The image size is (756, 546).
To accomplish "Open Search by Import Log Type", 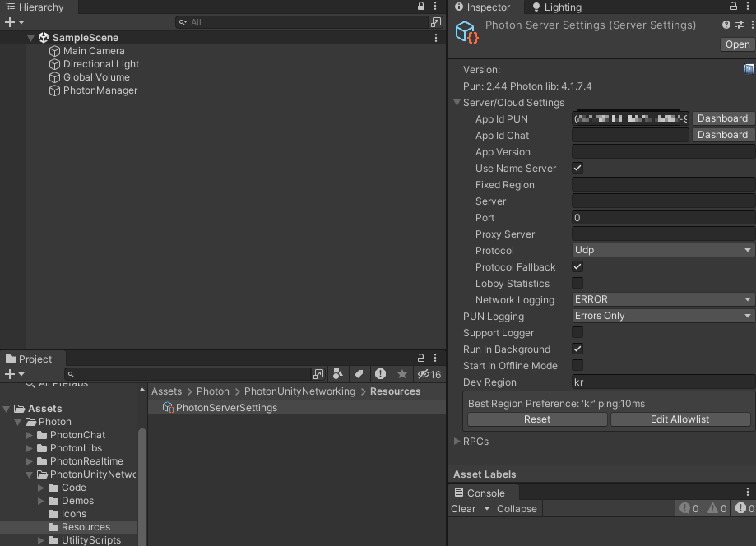I will click(x=380, y=374).
